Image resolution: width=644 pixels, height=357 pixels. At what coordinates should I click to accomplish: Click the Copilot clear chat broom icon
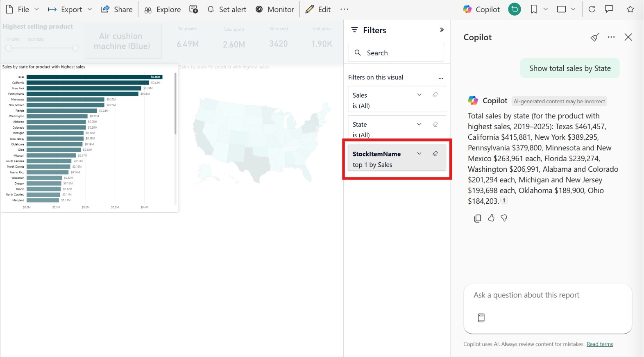(595, 37)
